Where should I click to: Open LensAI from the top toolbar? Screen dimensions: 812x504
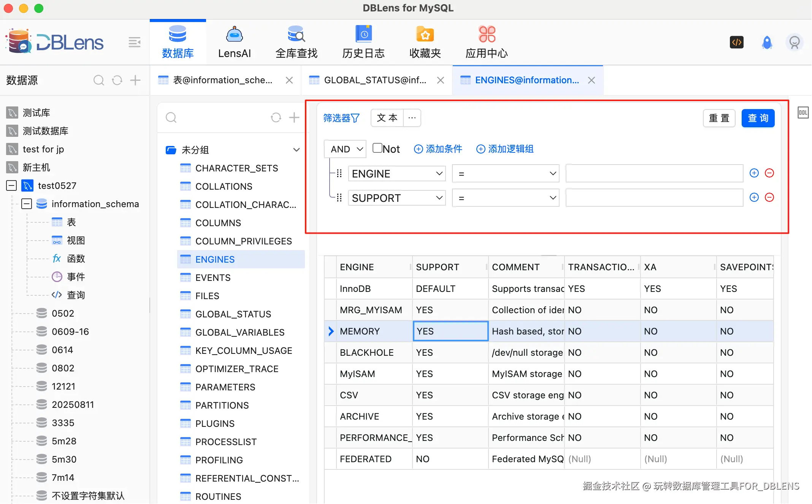234,42
